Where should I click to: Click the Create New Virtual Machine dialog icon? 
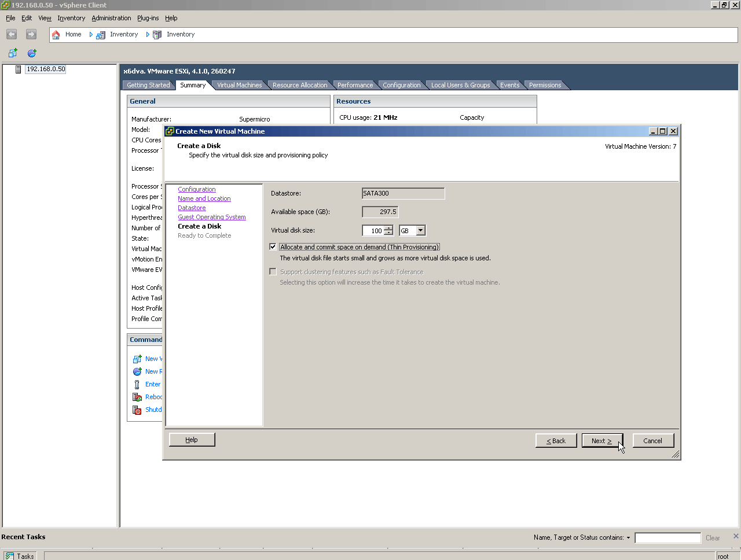click(170, 131)
